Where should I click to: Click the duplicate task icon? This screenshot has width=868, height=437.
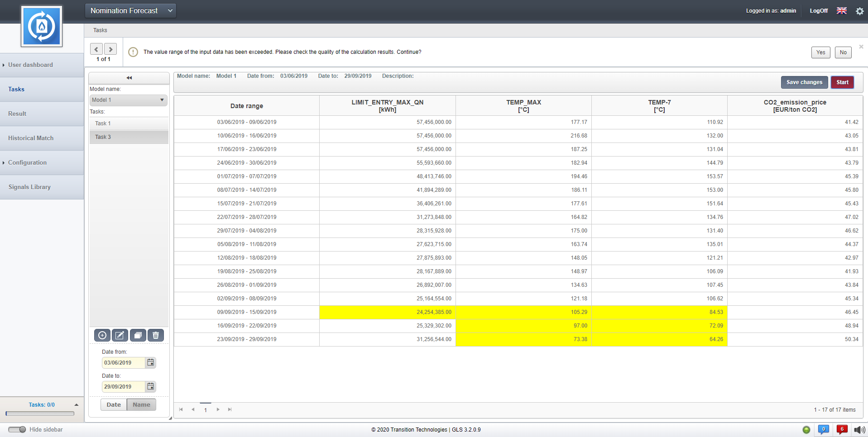click(138, 335)
